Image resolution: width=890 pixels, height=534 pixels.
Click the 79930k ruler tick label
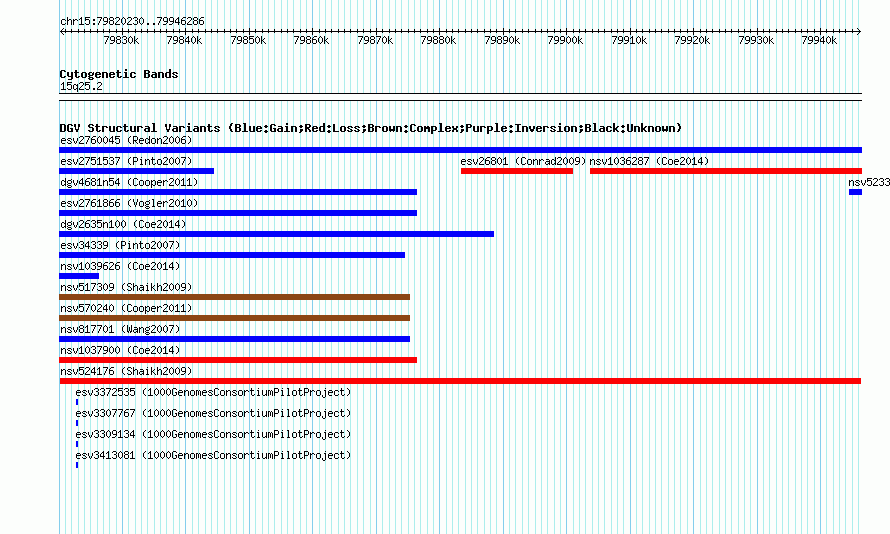(756, 40)
